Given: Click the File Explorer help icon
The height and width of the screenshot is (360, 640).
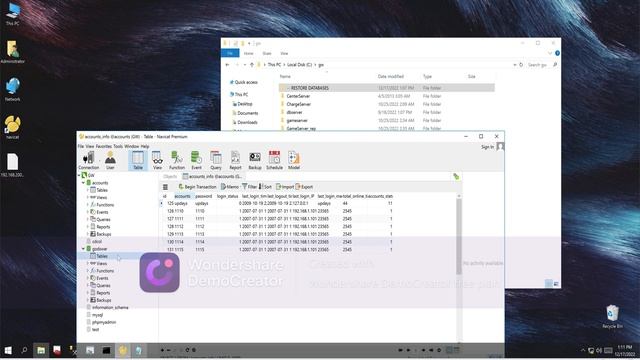Looking at the screenshot, I should pyautogui.click(x=557, y=53).
